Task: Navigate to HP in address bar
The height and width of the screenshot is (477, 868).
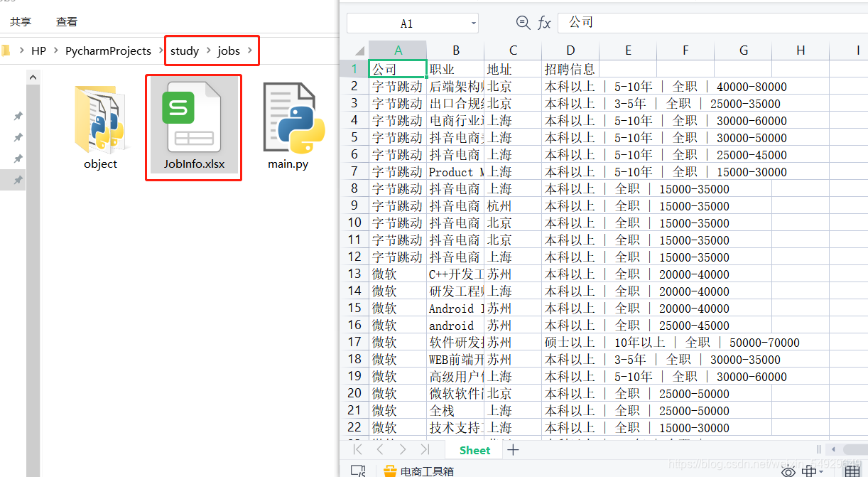Action: [x=38, y=51]
